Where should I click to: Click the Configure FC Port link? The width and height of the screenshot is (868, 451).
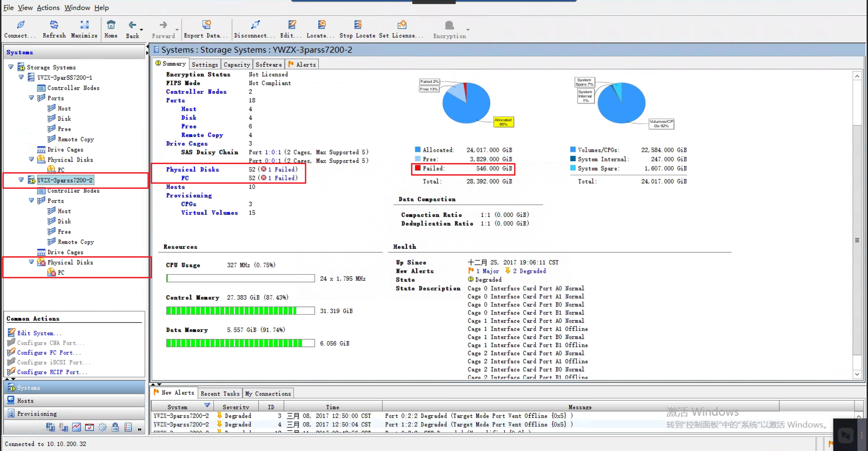pyautogui.click(x=48, y=352)
